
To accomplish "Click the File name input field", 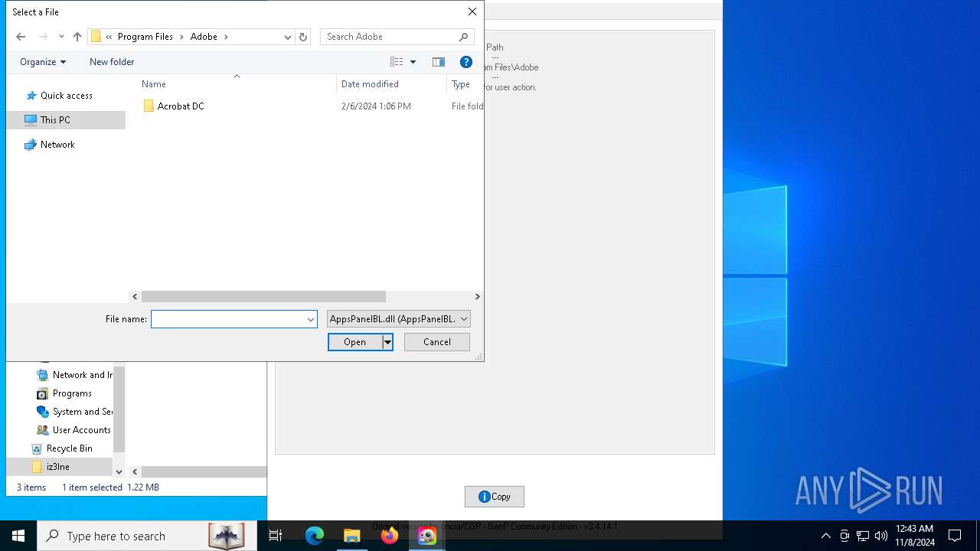I will pyautogui.click(x=228, y=319).
